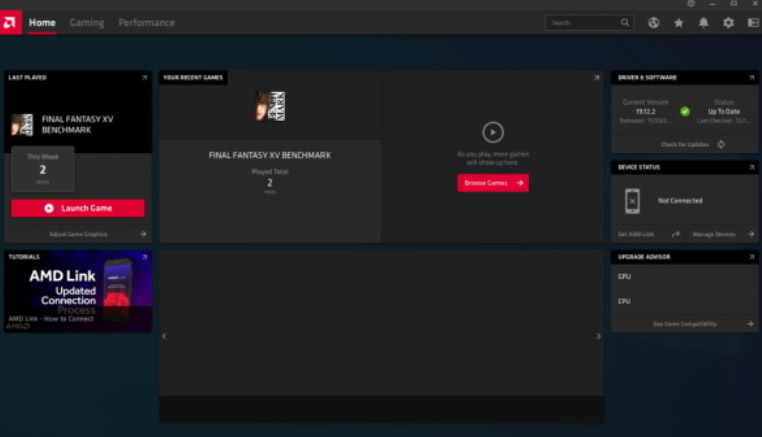Click the Not Connected status text
The height and width of the screenshot is (437, 762).
point(680,201)
